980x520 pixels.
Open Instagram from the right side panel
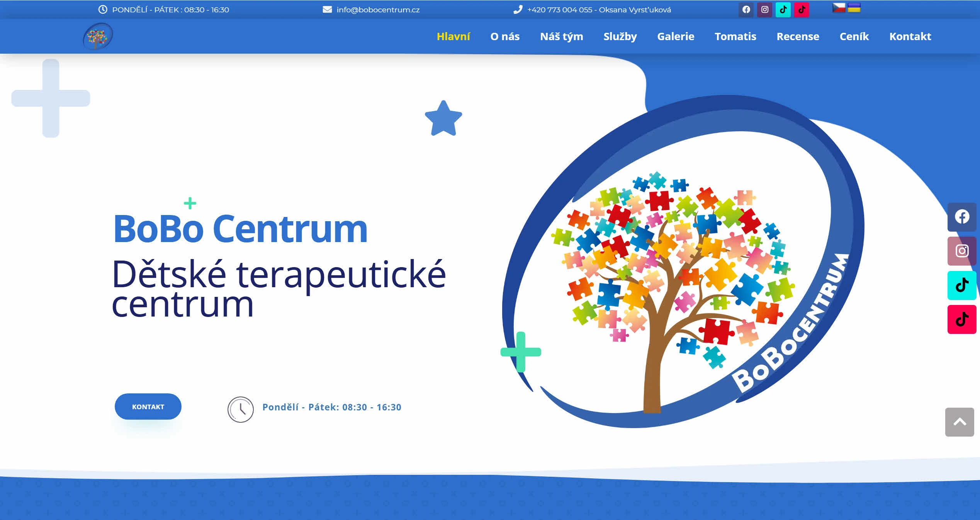click(961, 251)
